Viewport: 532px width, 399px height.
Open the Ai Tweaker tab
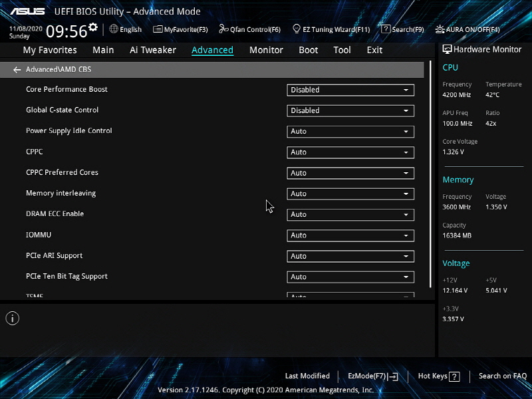coord(153,50)
